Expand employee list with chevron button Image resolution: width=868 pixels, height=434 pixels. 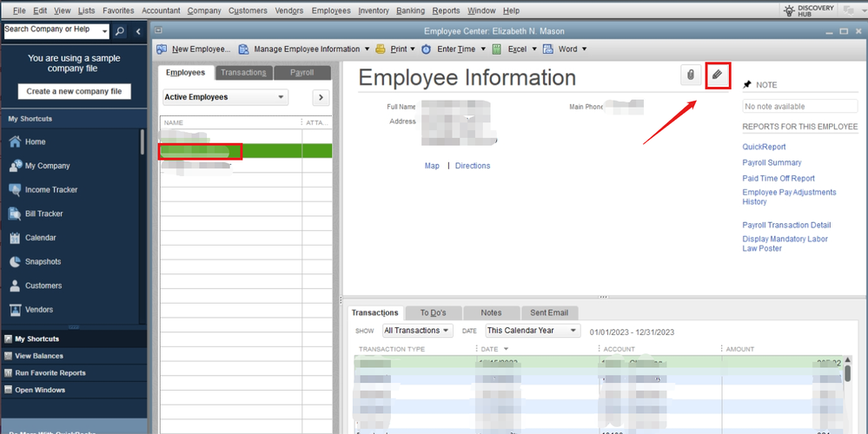point(321,97)
